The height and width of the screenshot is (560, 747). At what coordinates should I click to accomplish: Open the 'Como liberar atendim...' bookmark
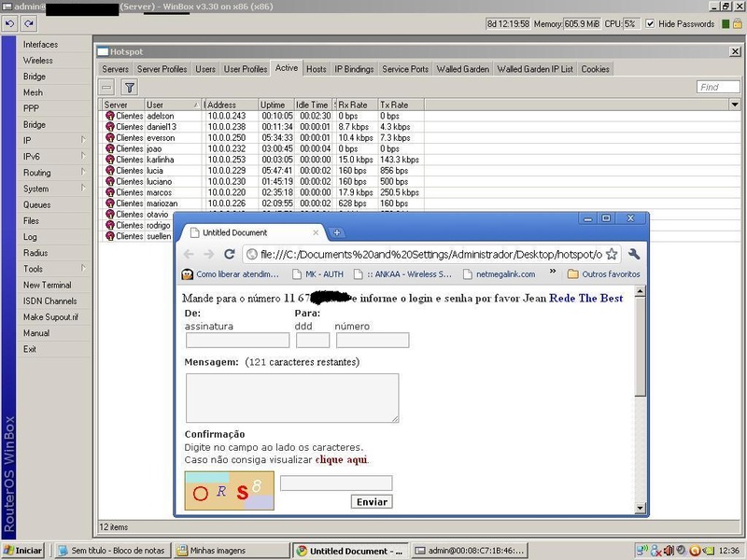[230, 274]
